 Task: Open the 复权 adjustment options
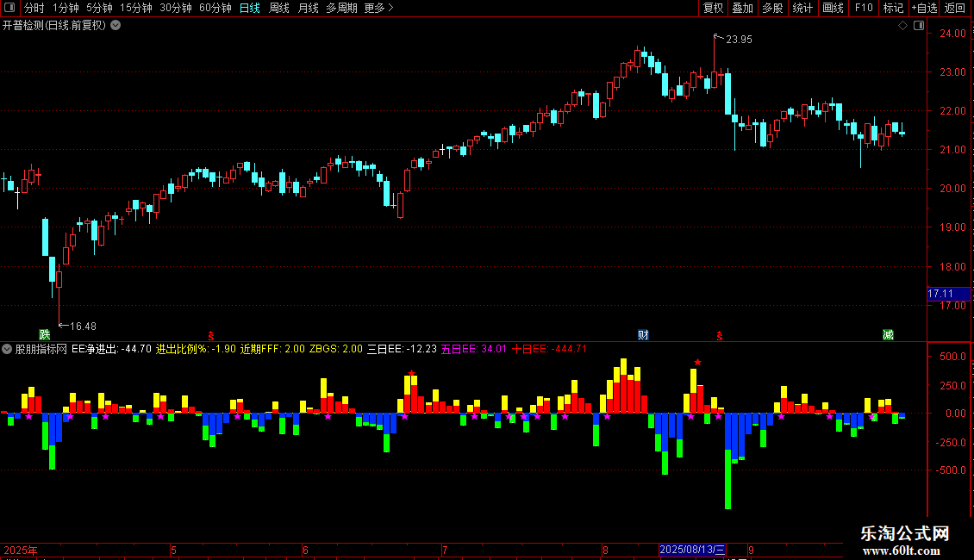(x=713, y=8)
